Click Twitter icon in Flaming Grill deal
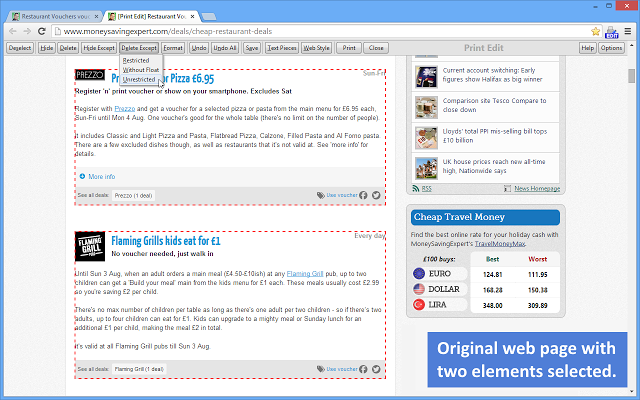Viewport: 640px width, 400px height. [376, 369]
